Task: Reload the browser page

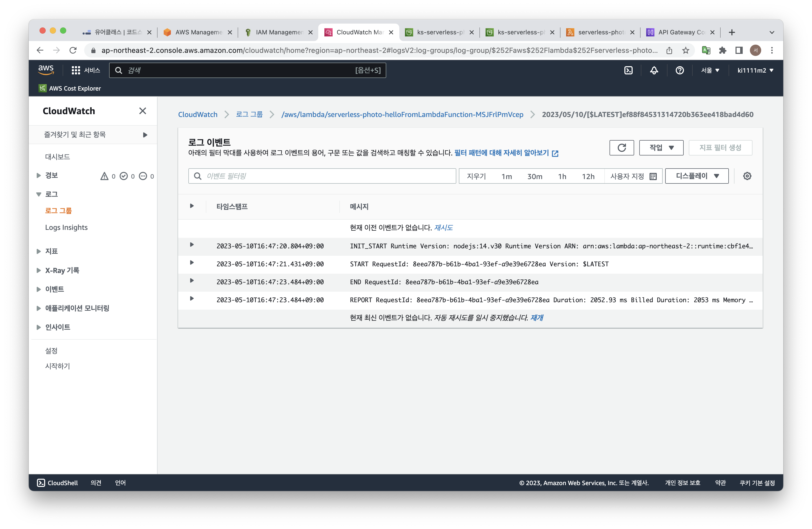Action: click(x=73, y=51)
